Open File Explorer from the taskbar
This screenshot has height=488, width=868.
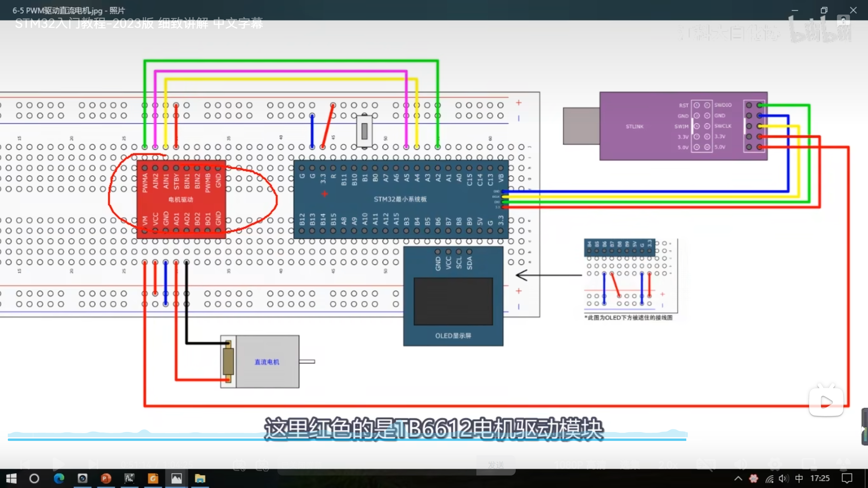[x=200, y=479]
